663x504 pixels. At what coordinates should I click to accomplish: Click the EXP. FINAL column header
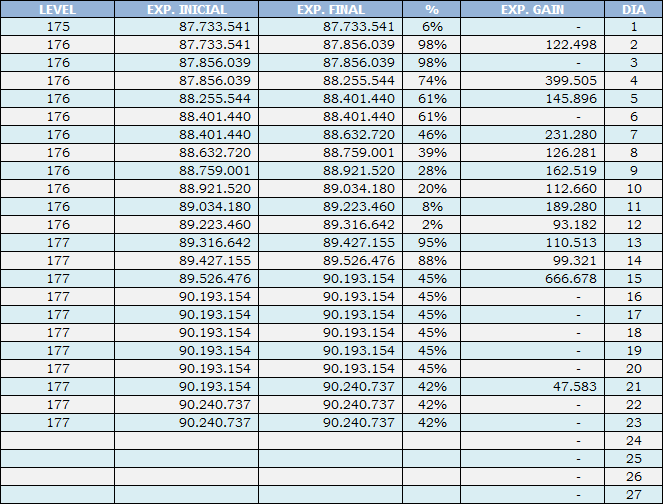(330, 9)
